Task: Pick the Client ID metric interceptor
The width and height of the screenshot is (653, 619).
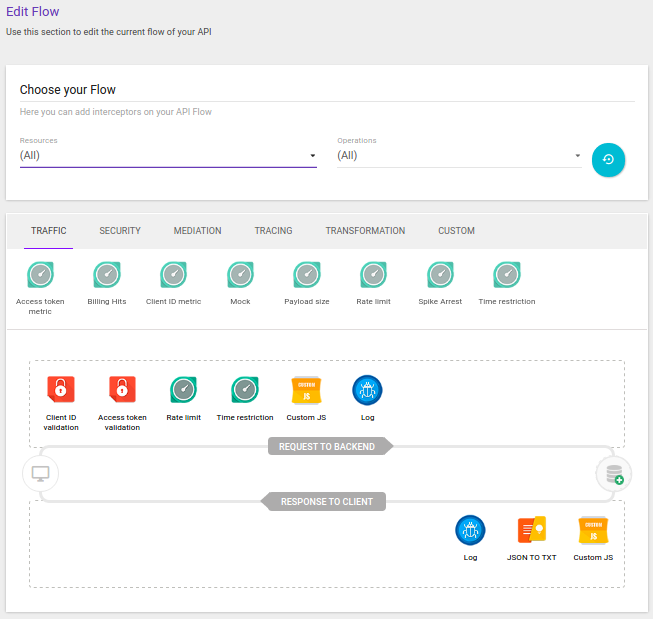Action: click(173, 275)
